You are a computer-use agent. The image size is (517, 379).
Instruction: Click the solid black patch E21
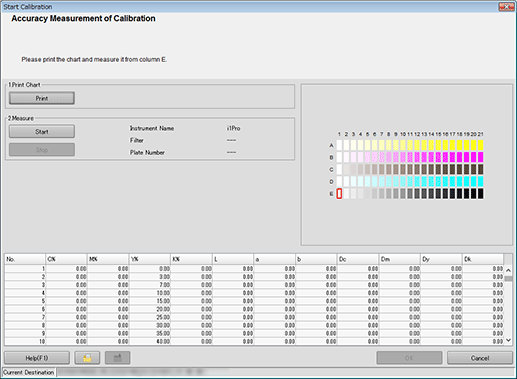click(480, 194)
